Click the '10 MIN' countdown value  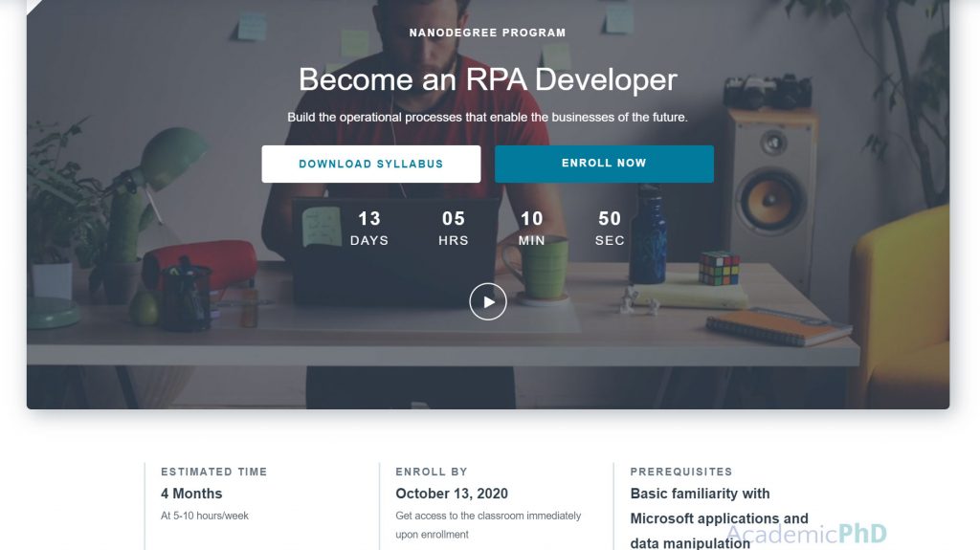coord(532,228)
